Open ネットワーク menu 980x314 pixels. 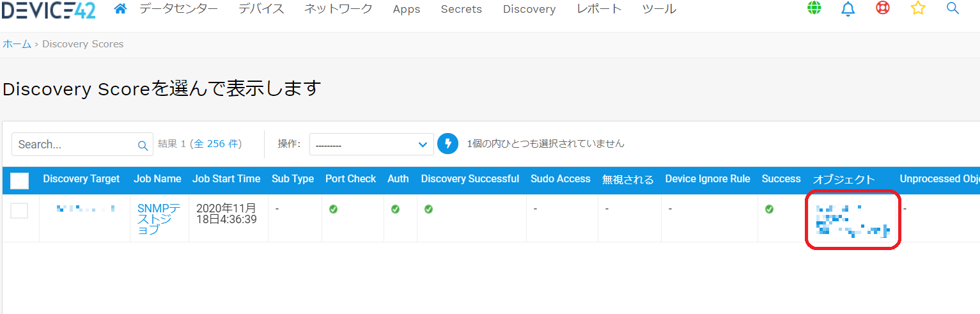point(338,9)
